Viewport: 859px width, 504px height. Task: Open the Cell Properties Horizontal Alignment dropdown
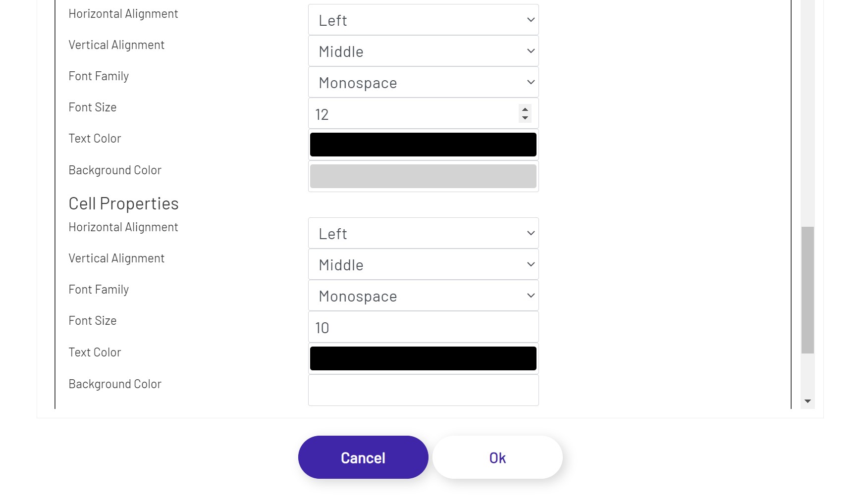coord(423,233)
